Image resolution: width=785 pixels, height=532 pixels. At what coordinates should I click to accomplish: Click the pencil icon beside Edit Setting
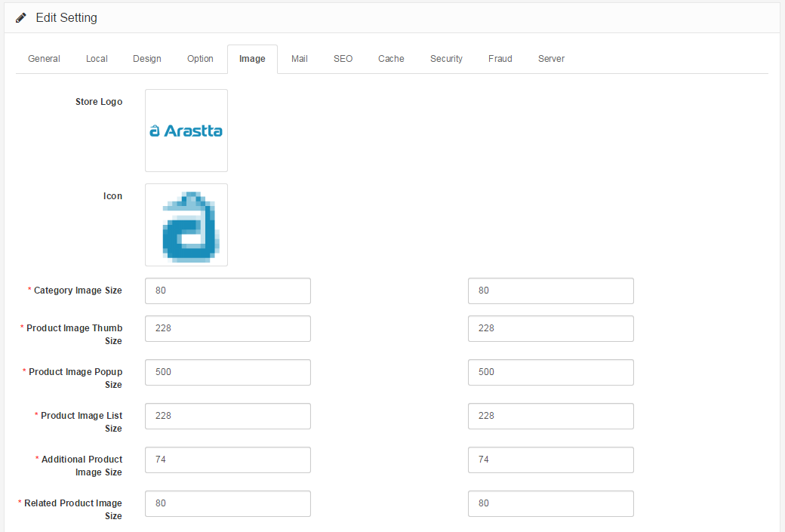tap(21, 17)
